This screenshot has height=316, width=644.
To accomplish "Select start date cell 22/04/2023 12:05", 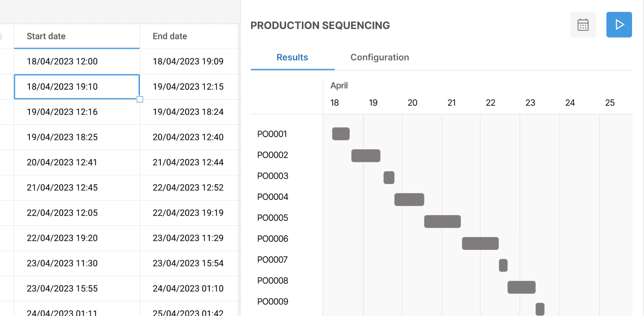I will click(x=77, y=213).
